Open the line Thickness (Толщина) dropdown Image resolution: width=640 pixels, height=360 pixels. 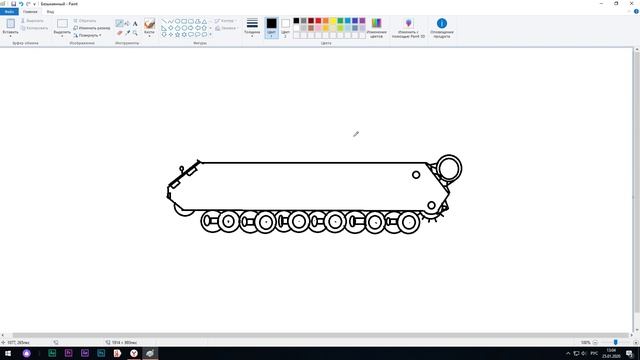coord(252,28)
